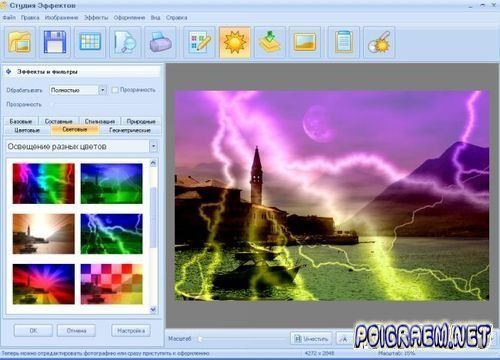Click the effects list scroll down arrow

point(153,309)
